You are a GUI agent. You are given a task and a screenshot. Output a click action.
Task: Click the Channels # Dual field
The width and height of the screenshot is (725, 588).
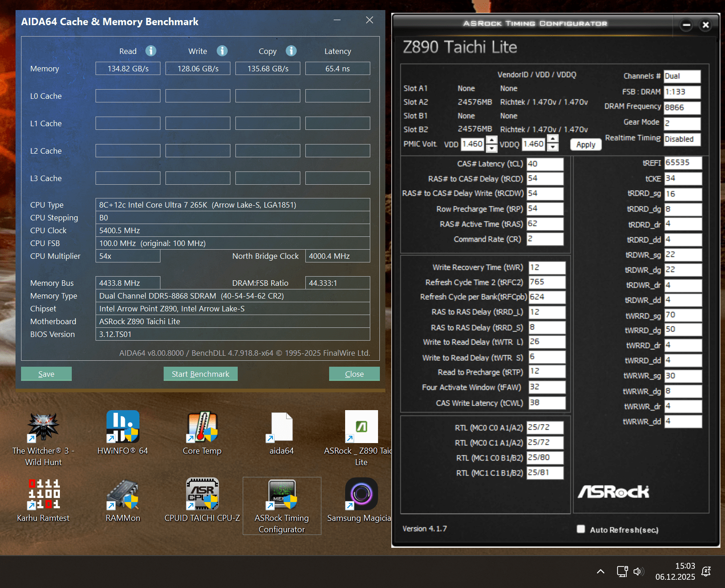pyautogui.click(x=682, y=76)
